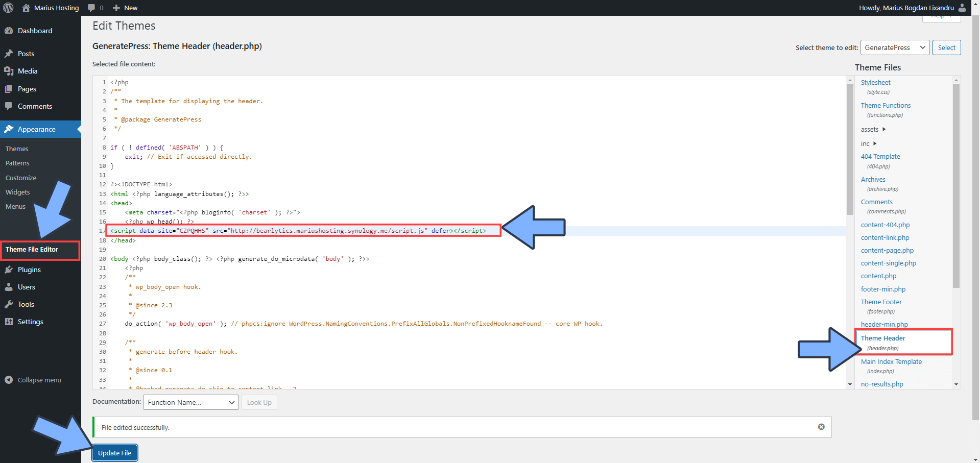The height and width of the screenshot is (463, 980).
Task: Click the Marius Hosting site name
Action: 56,8
